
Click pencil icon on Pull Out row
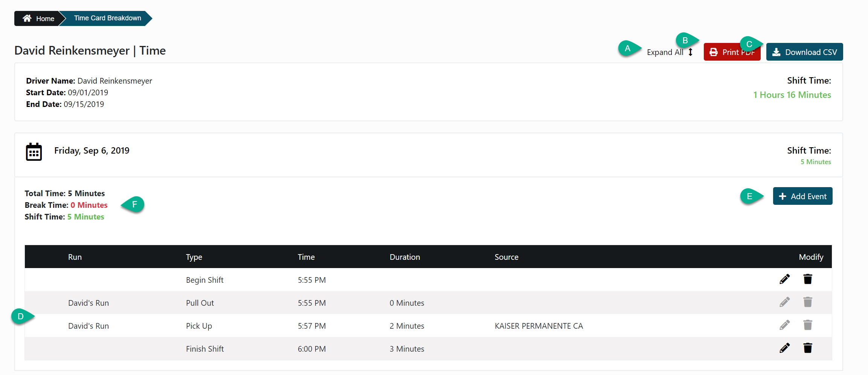pos(784,302)
